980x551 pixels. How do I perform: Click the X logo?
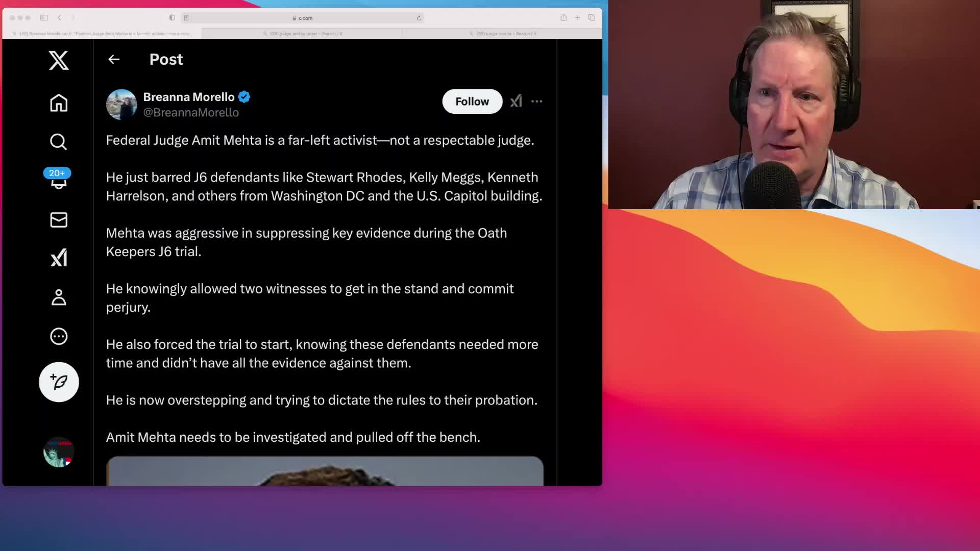tap(59, 61)
